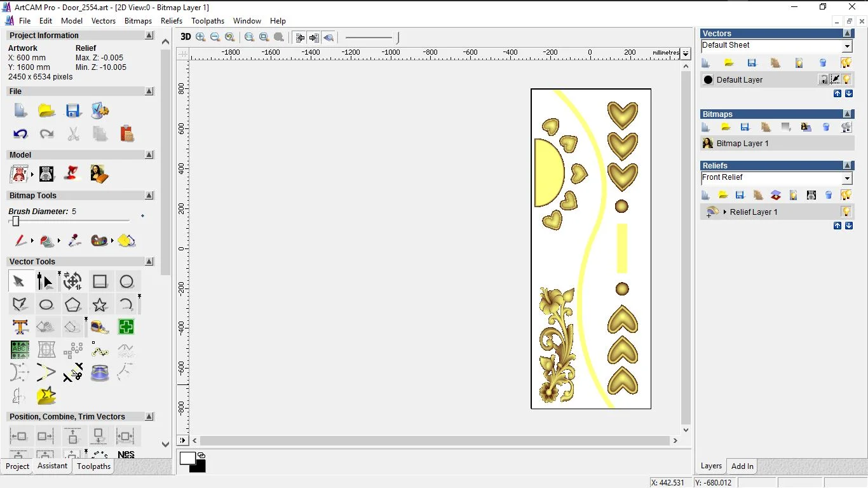Click the 3D view button
Image resolution: width=868 pixels, height=488 pixels.
(x=186, y=37)
